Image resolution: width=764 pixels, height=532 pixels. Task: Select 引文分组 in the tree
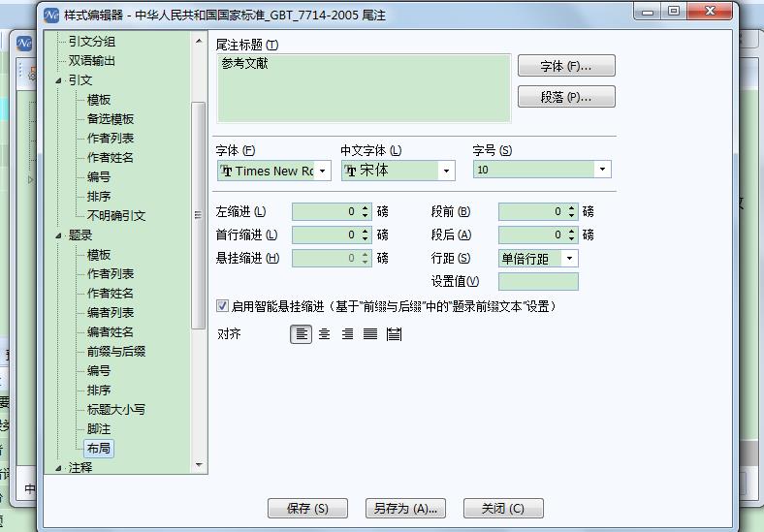(x=92, y=42)
